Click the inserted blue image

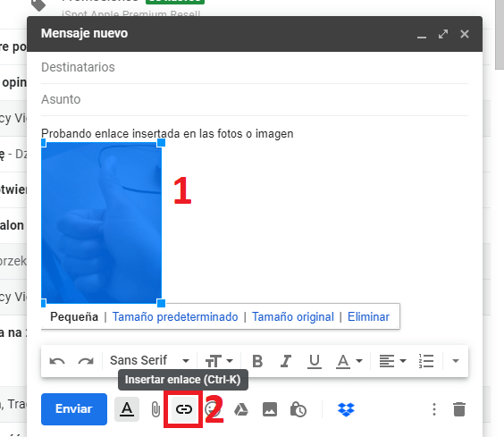pyautogui.click(x=101, y=223)
